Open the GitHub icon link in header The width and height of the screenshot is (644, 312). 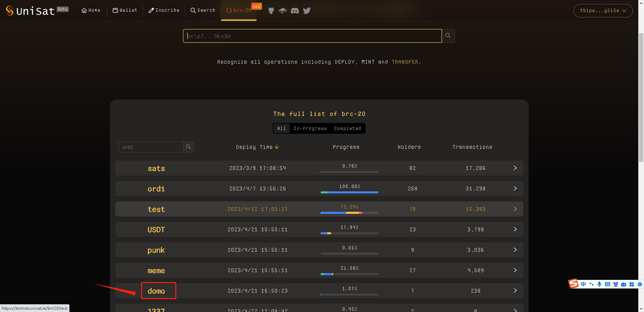271,11
